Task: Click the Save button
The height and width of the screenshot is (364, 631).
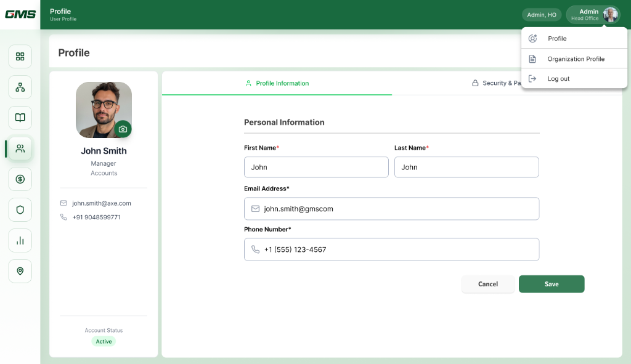Action: tap(552, 284)
